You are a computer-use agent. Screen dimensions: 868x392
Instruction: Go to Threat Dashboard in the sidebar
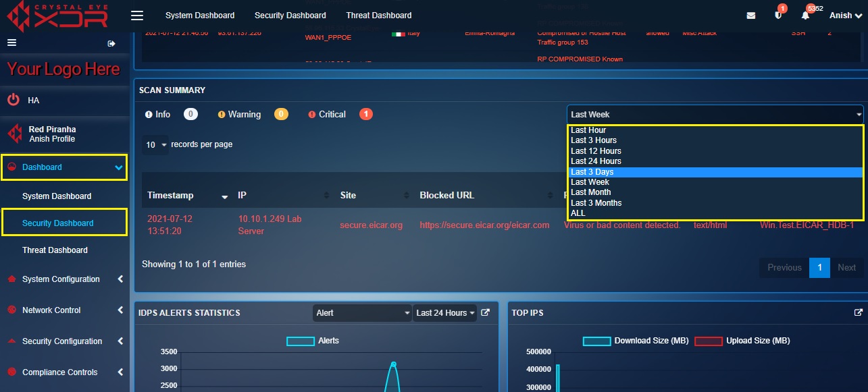55,250
